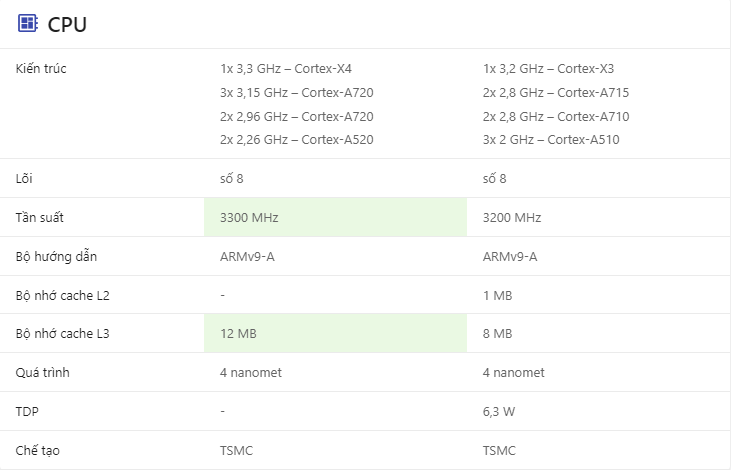731x470 pixels.
Task: Click the Lõi row label
Action: [x=26, y=178]
